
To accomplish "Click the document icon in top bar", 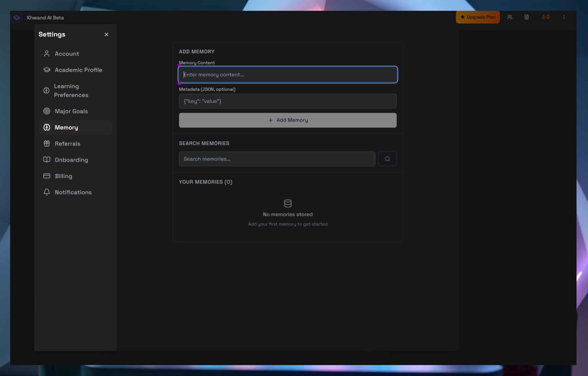I will [527, 17].
